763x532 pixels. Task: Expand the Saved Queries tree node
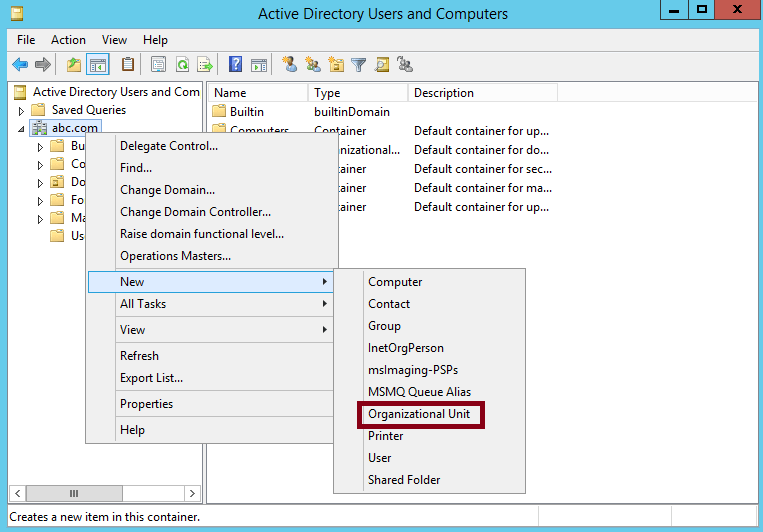click(x=21, y=111)
